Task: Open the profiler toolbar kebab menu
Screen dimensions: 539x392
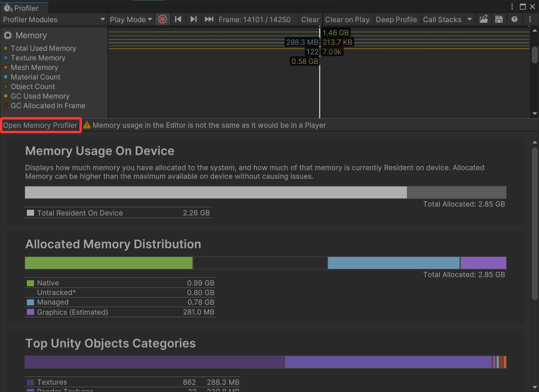Action: [530, 19]
